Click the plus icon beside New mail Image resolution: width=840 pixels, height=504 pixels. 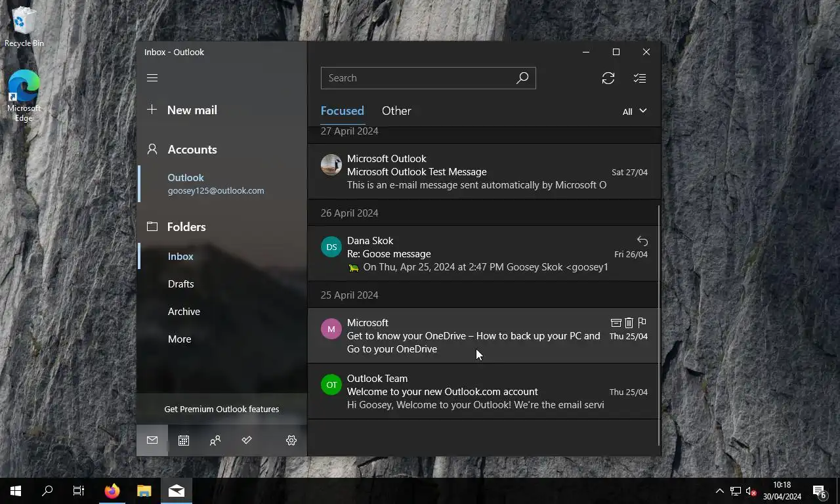point(152,110)
